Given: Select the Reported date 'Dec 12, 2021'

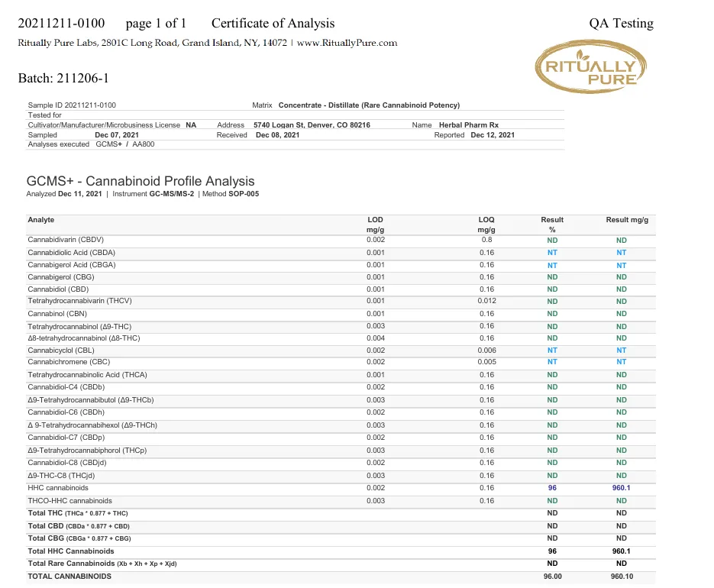Looking at the screenshot, I should (x=493, y=135).
